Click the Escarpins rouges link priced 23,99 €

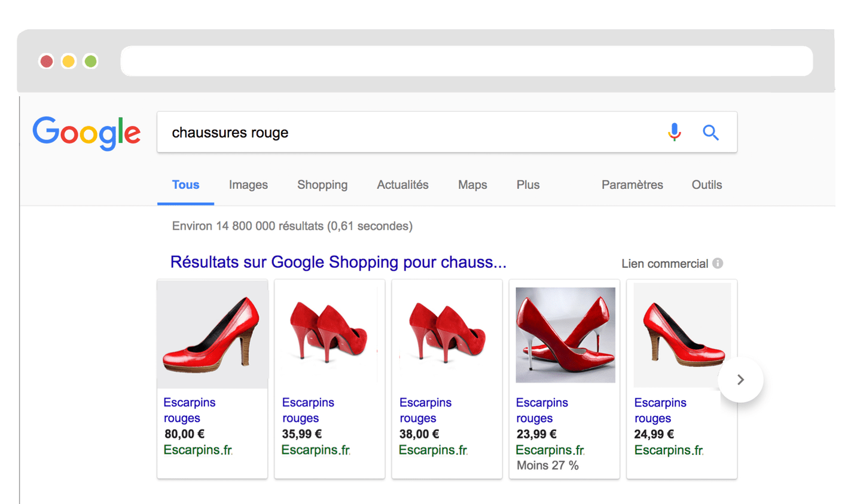(x=541, y=410)
